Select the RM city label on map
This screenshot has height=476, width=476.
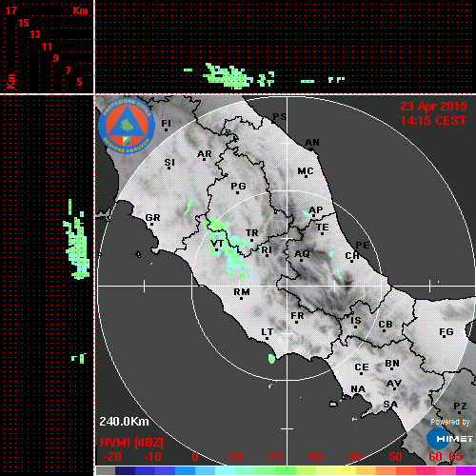pos(242,291)
